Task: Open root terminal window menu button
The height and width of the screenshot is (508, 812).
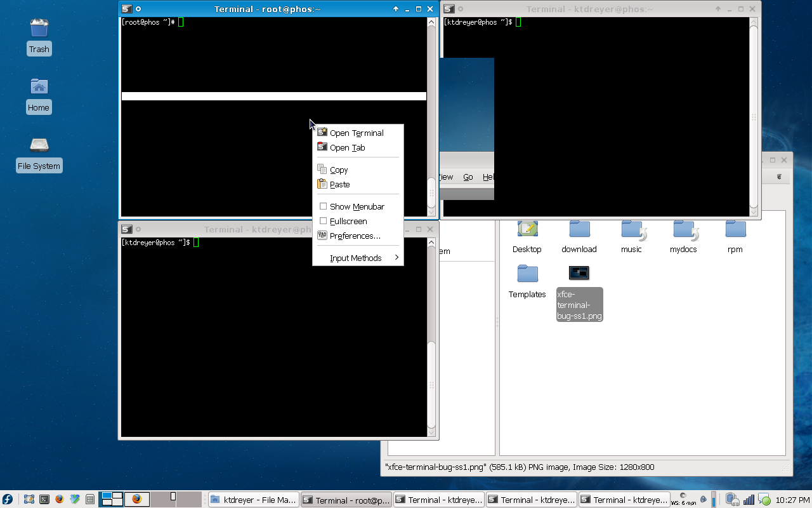Action: pos(127,9)
